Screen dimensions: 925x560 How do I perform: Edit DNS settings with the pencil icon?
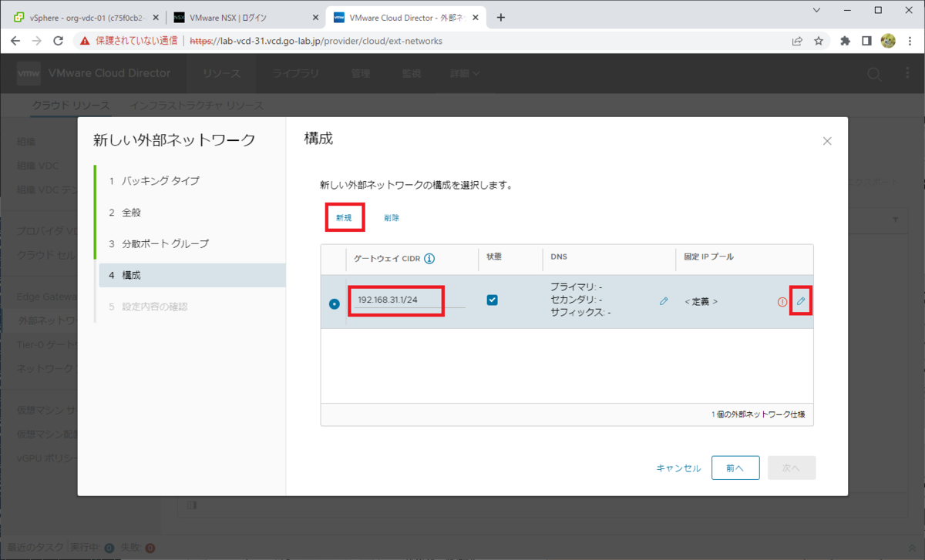[x=664, y=301]
